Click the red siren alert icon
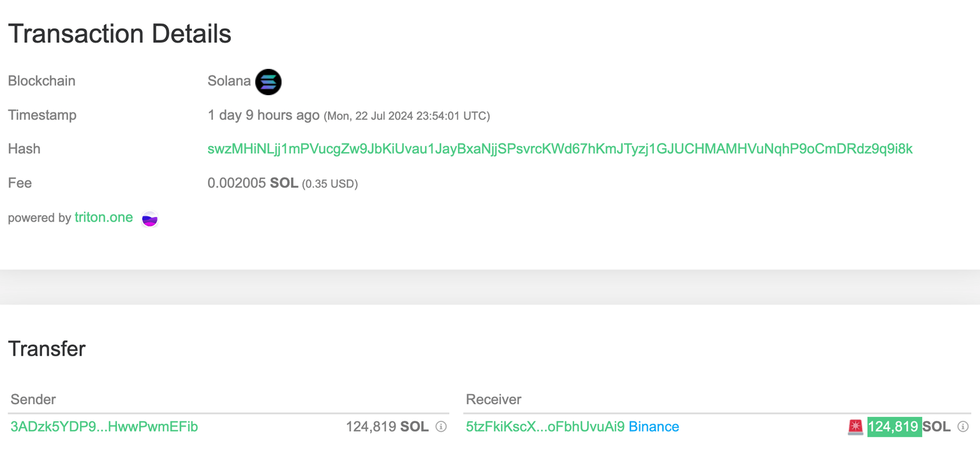This screenshot has height=470, width=980. [855, 427]
